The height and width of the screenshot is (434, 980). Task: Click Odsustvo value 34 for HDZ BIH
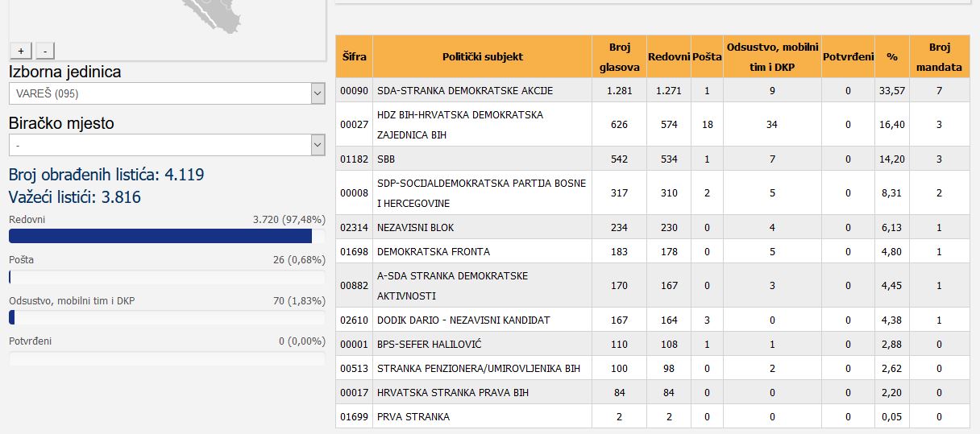tap(772, 125)
